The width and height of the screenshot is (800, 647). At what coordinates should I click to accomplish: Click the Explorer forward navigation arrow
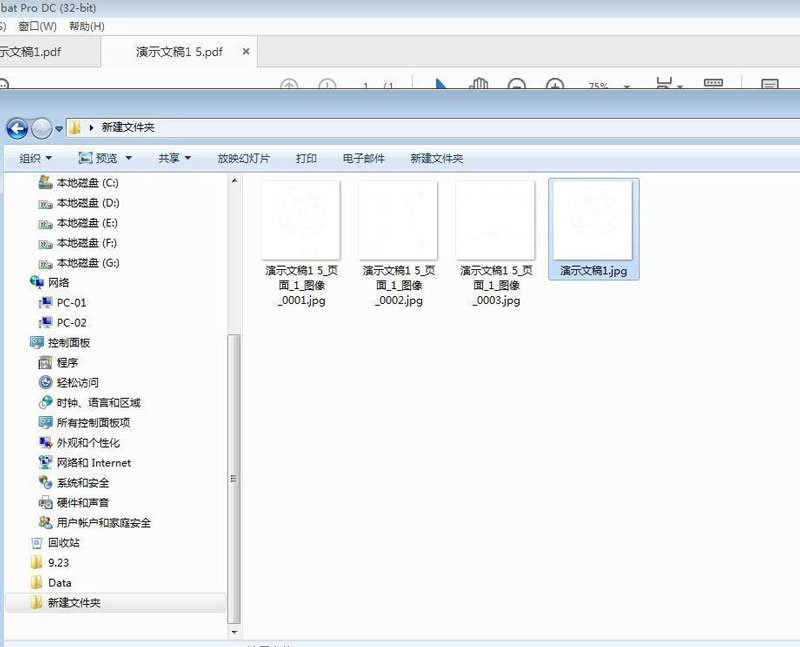coord(41,128)
